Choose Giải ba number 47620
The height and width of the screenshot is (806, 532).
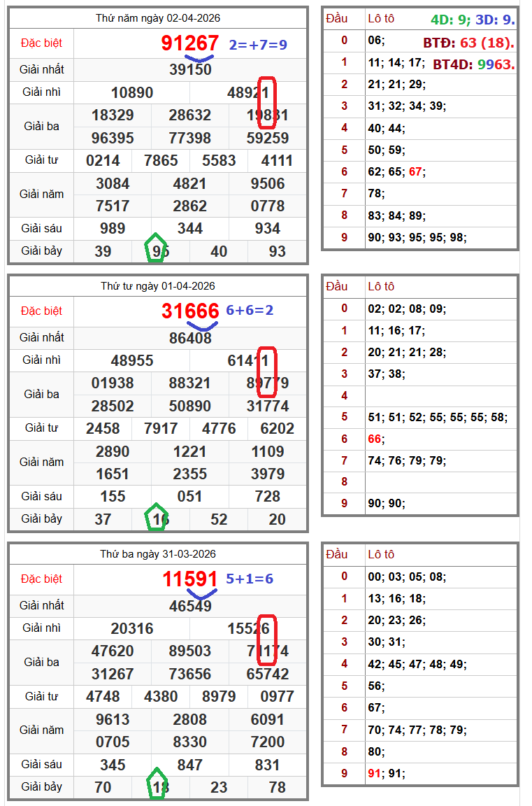[113, 651]
